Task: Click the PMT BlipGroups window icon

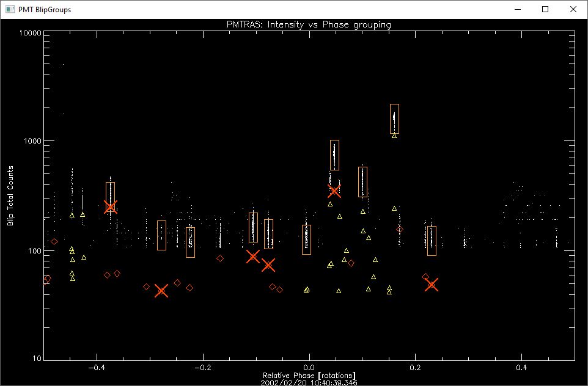Action: [9, 9]
